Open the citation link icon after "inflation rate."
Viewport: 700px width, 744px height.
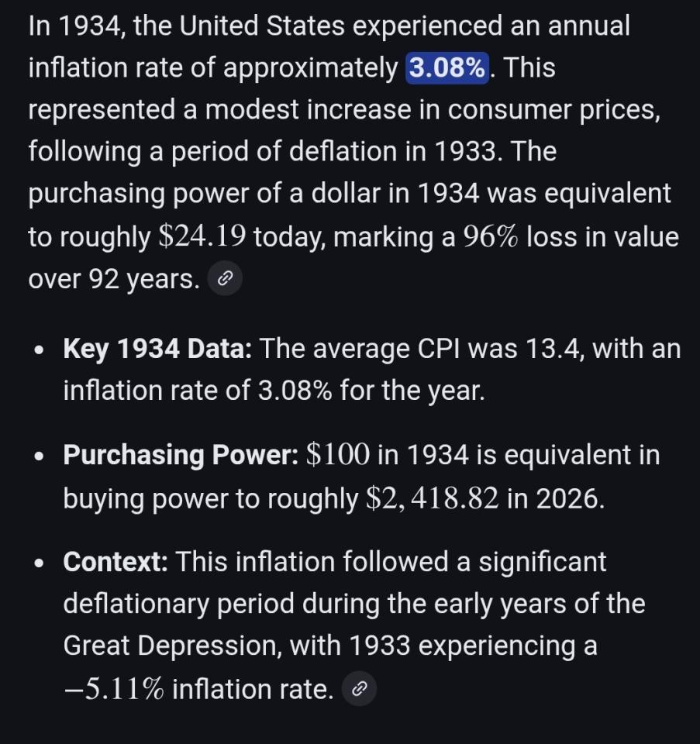359,688
